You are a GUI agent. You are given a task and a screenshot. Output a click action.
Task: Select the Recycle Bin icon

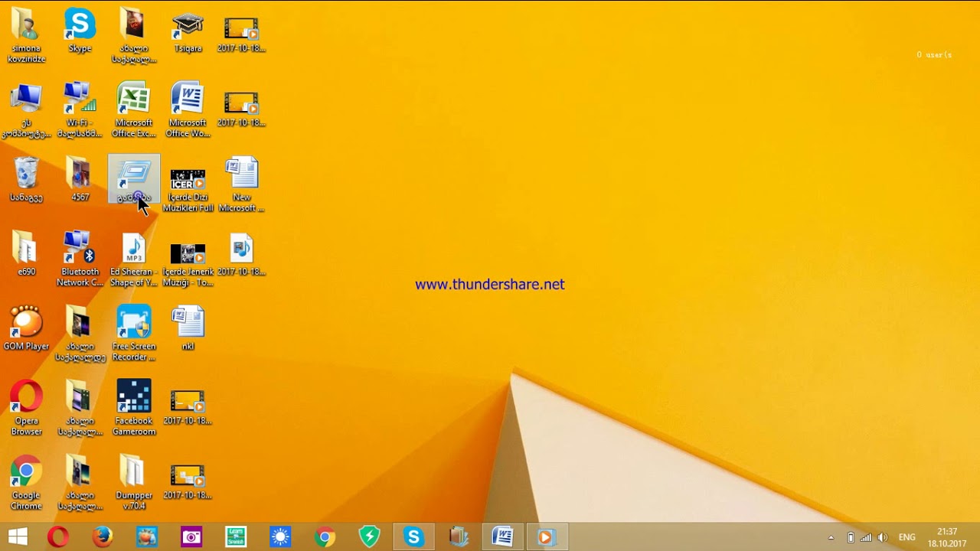pyautogui.click(x=26, y=180)
